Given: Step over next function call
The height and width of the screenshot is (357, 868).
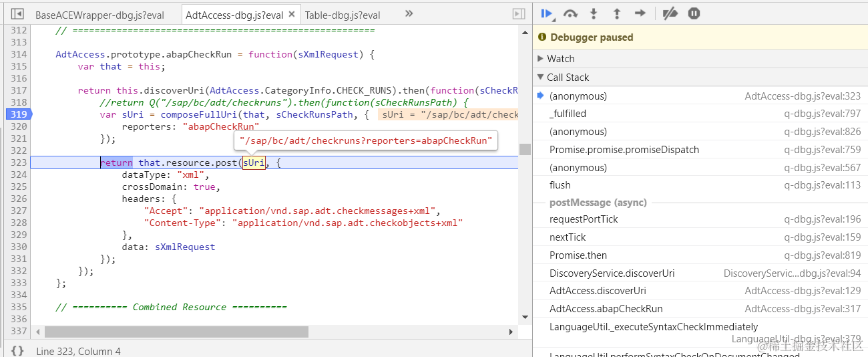Looking at the screenshot, I should (570, 13).
